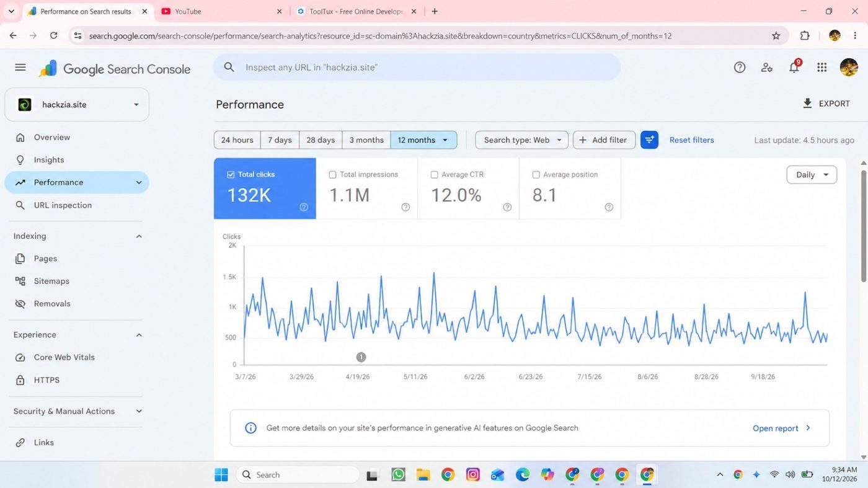Open users and permissions icon

point(767,68)
